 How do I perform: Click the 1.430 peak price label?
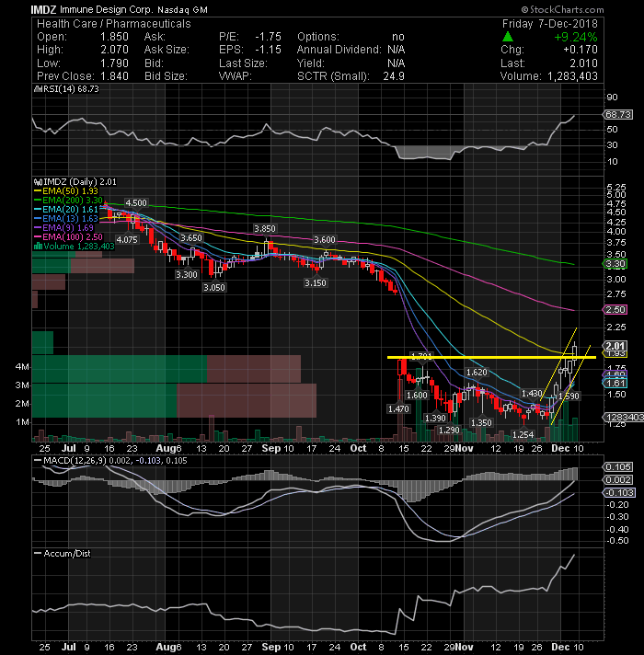tap(532, 394)
